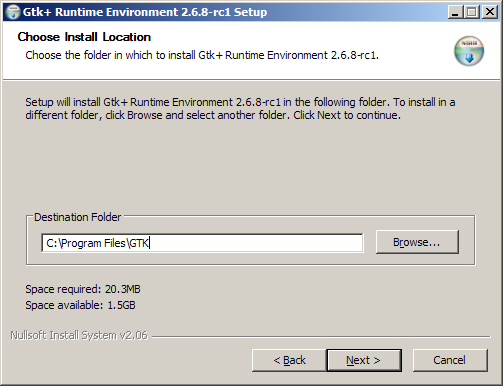Click the 'Choose the folder in which' subtitle

(202, 55)
